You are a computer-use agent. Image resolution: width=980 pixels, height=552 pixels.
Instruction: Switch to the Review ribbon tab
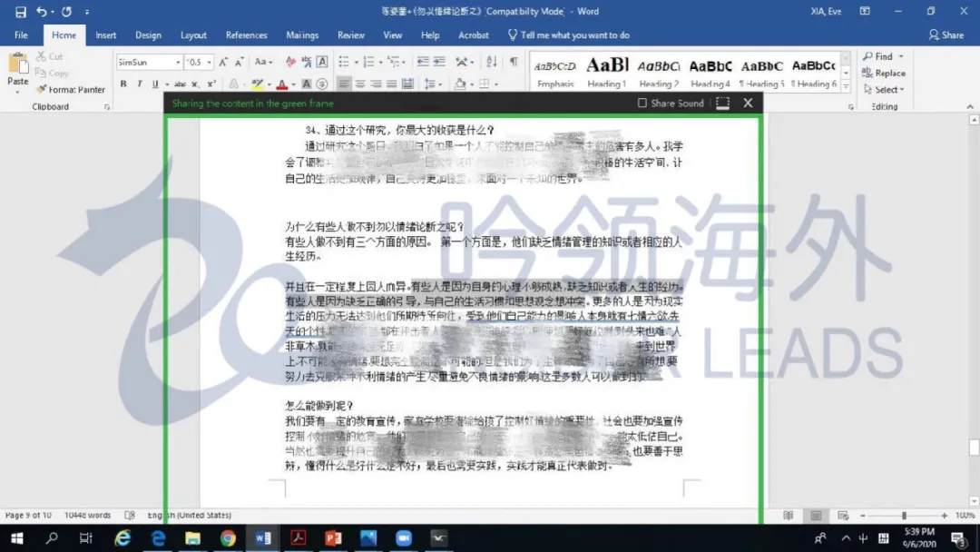click(350, 34)
